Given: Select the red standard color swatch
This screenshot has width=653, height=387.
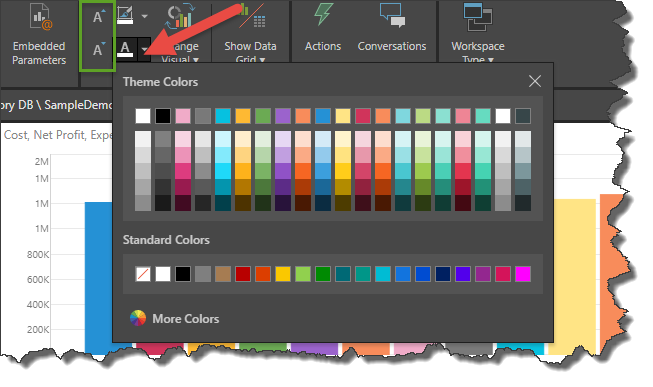Looking at the screenshot, I should tap(243, 274).
